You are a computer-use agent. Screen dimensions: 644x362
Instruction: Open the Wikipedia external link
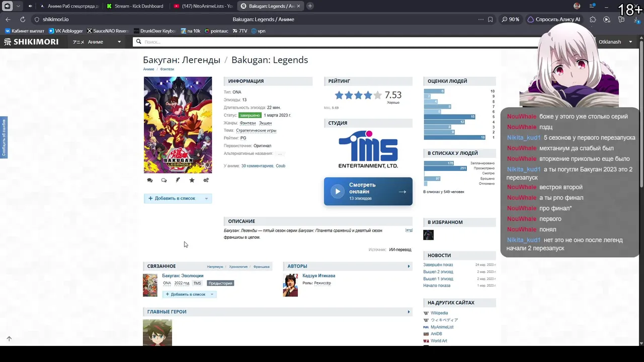pyautogui.click(x=439, y=313)
